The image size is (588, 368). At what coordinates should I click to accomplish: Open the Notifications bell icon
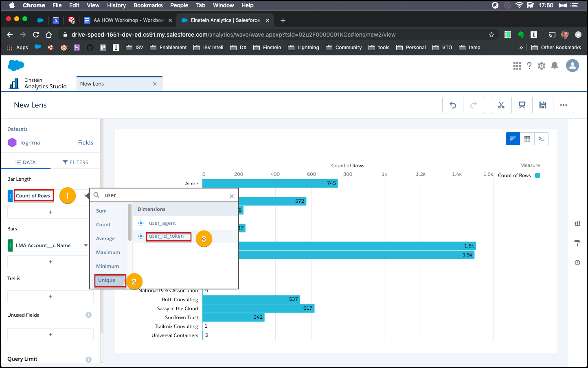[x=555, y=66]
